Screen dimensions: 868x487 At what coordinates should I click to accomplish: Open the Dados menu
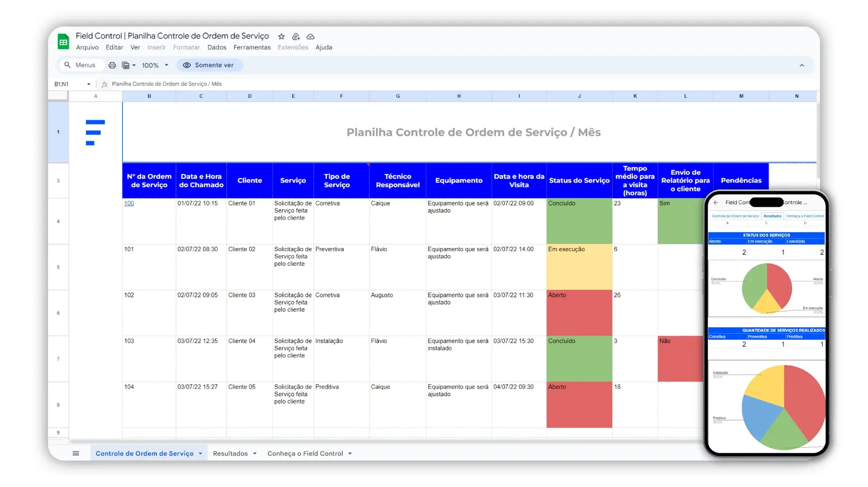[217, 47]
